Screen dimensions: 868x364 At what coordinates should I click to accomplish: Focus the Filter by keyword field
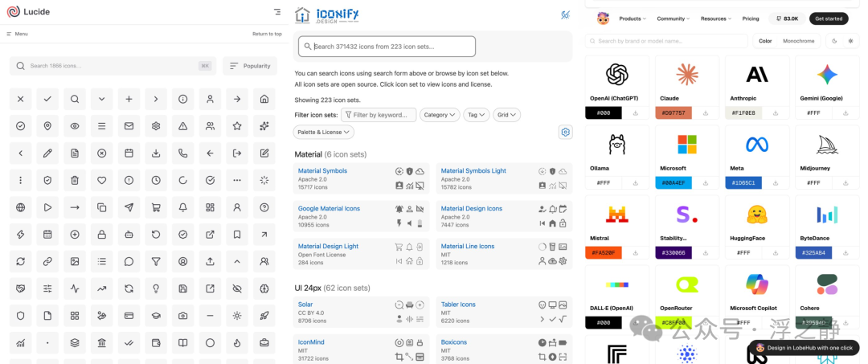click(379, 115)
